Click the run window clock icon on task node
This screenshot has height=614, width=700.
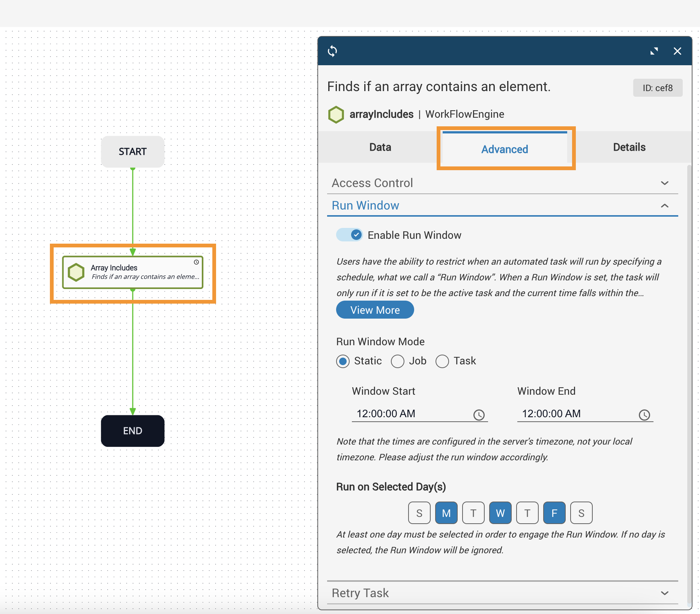[196, 262]
